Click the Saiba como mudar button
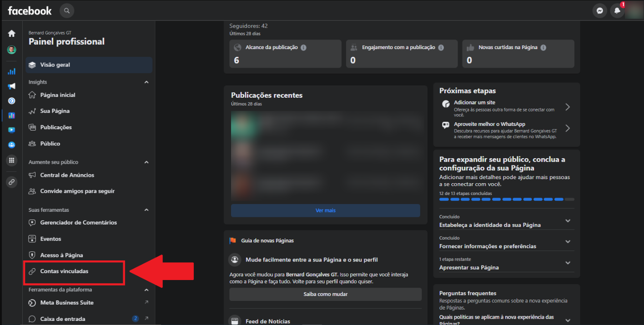The image size is (644, 325). [x=326, y=294]
